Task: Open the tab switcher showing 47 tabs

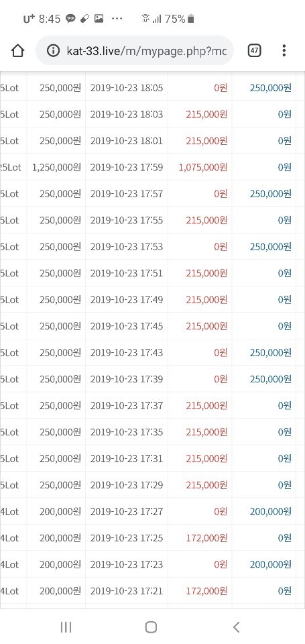Action: 255,51
